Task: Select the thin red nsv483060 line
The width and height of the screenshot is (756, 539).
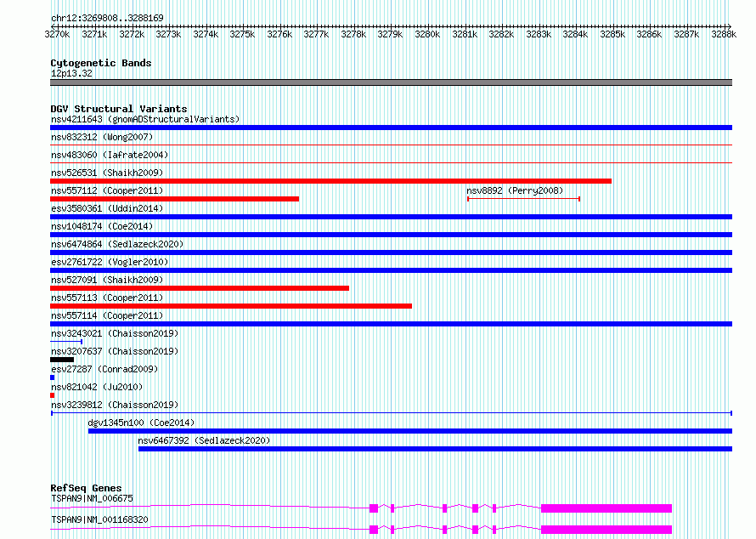Action: click(x=391, y=162)
